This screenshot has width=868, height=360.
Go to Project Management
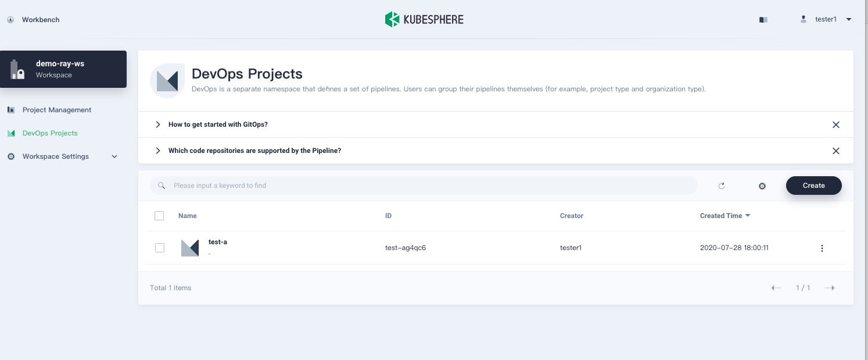click(57, 110)
